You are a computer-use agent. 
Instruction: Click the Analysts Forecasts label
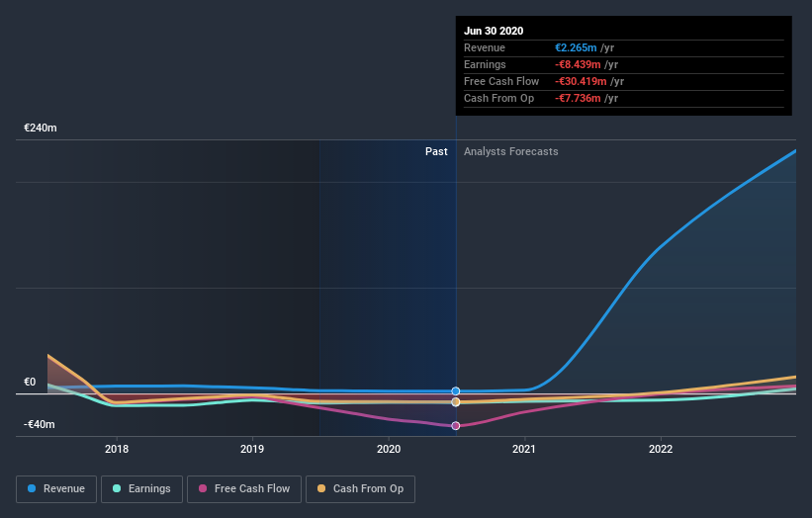[511, 151]
